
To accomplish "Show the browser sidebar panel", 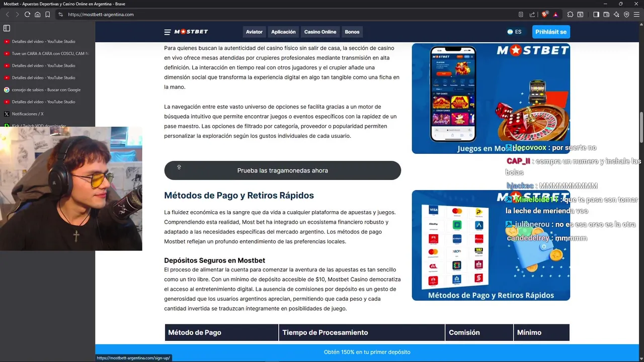I will point(596,15).
